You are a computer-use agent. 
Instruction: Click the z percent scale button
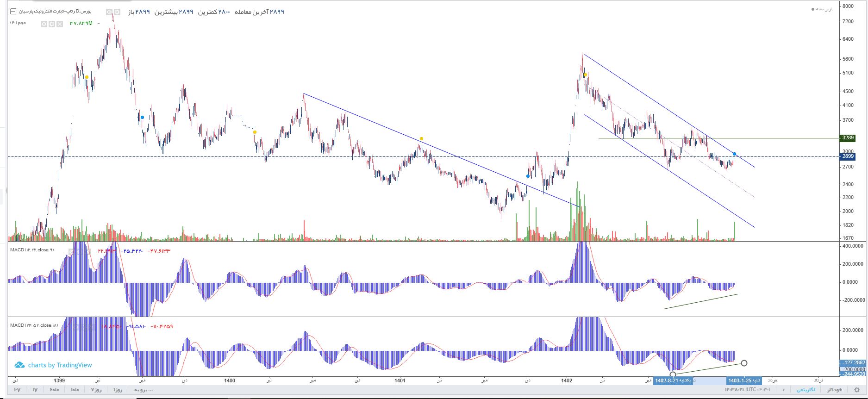783,390
